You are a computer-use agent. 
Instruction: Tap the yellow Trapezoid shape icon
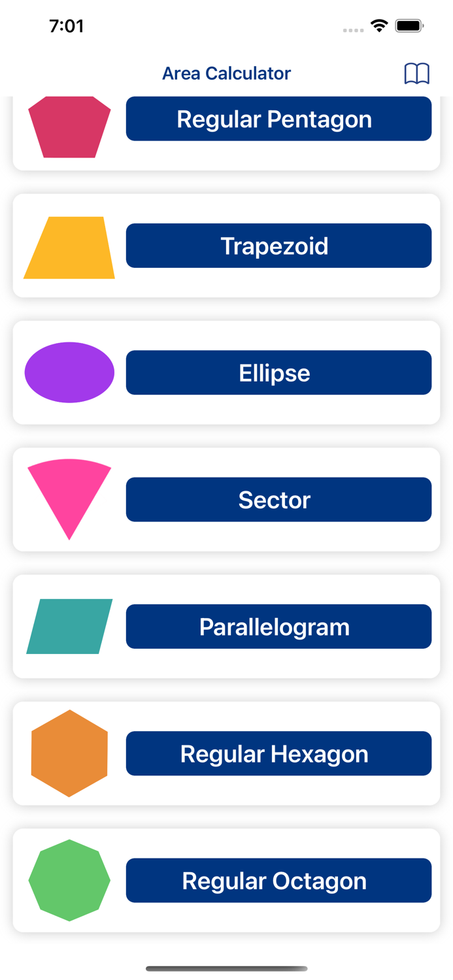69,246
